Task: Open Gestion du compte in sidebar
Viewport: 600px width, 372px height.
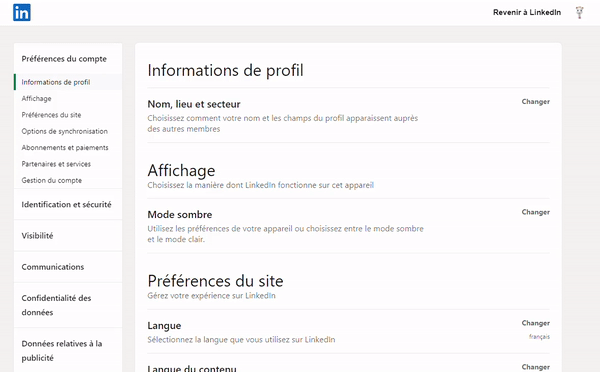Action: click(x=52, y=180)
